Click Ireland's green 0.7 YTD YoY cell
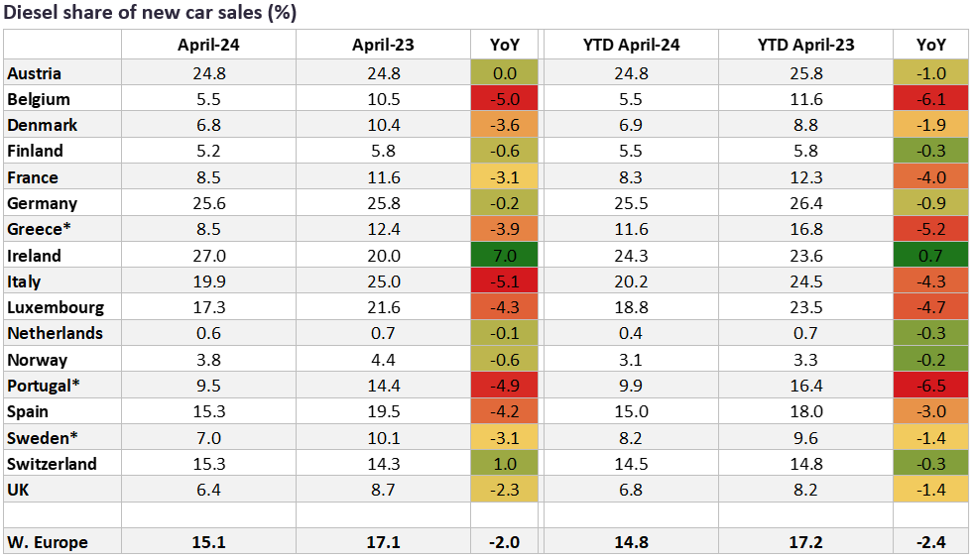This screenshot has width=974, height=560. (x=930, y=255)
